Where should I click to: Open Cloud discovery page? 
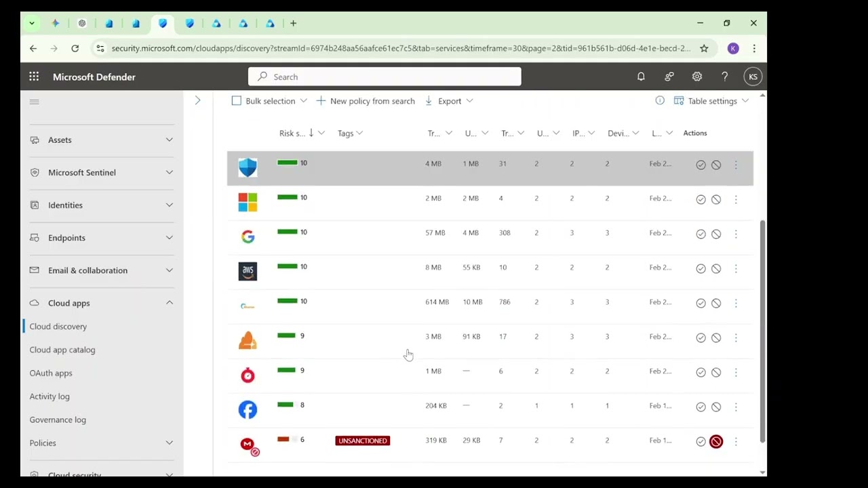[x=58, y=326]
